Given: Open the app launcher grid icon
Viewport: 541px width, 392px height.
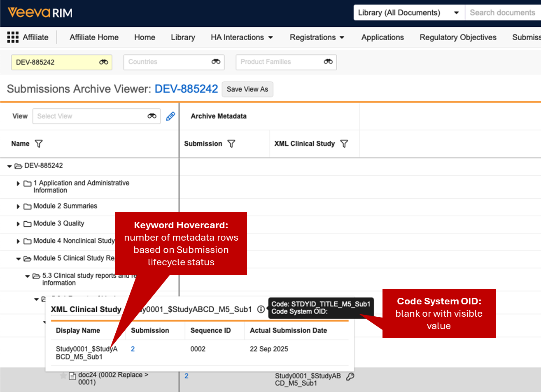Looking at the screenshot, I should [13, 37].
